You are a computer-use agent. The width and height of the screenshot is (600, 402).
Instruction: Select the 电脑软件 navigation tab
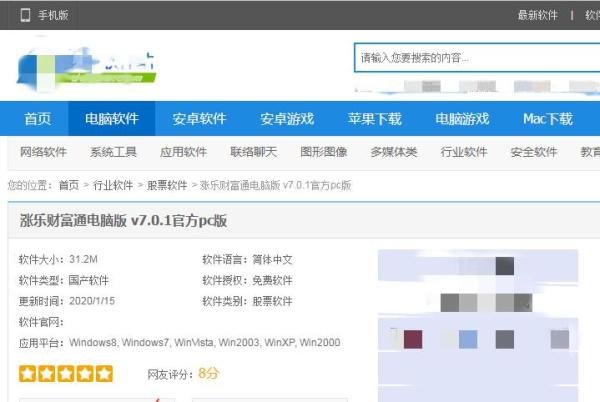[x=112, y=119]
